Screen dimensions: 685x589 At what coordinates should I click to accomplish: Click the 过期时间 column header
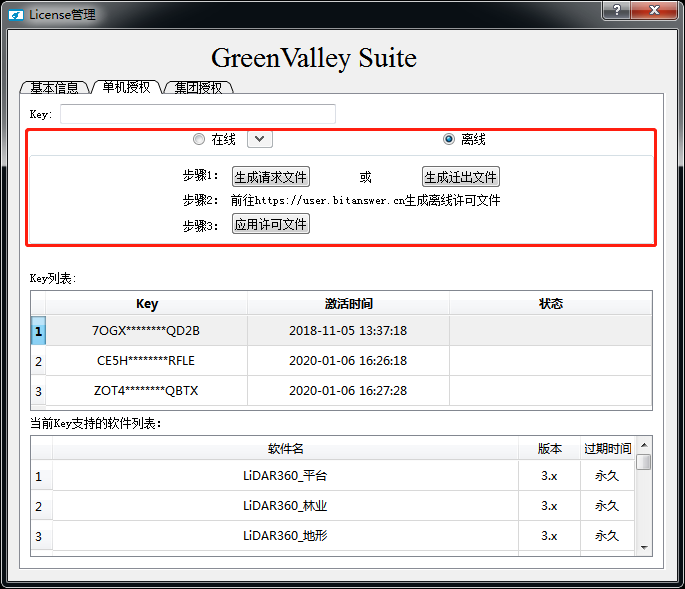608,448
